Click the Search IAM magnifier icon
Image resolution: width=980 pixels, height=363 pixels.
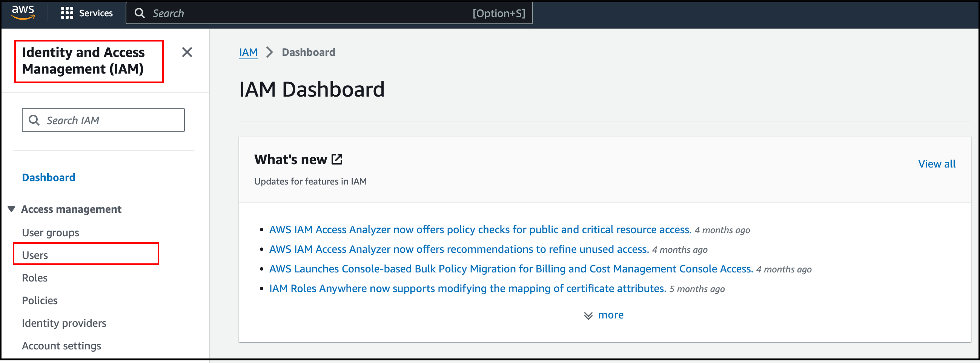pos(34,120)
